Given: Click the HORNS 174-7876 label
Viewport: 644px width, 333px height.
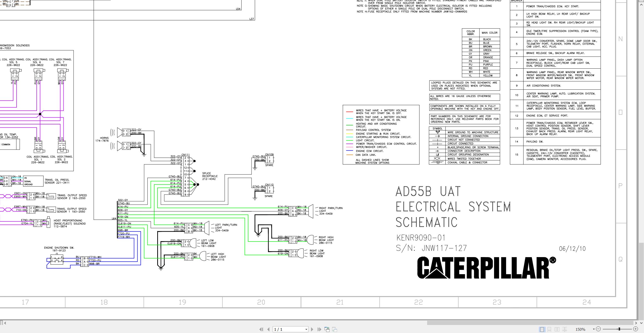Looking at the screenshot, I should (x=102, y=139).
